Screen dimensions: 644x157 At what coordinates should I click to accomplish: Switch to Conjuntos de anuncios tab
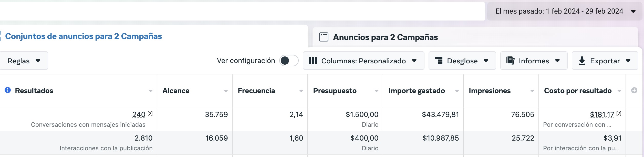click(x=84, y=36)
